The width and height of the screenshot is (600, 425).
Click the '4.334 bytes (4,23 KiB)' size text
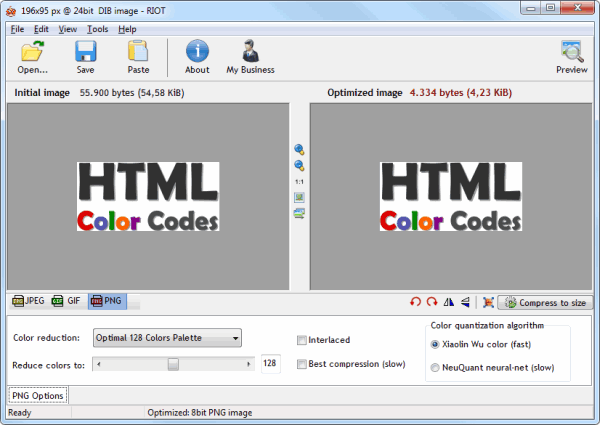click(x=461, y=93)
